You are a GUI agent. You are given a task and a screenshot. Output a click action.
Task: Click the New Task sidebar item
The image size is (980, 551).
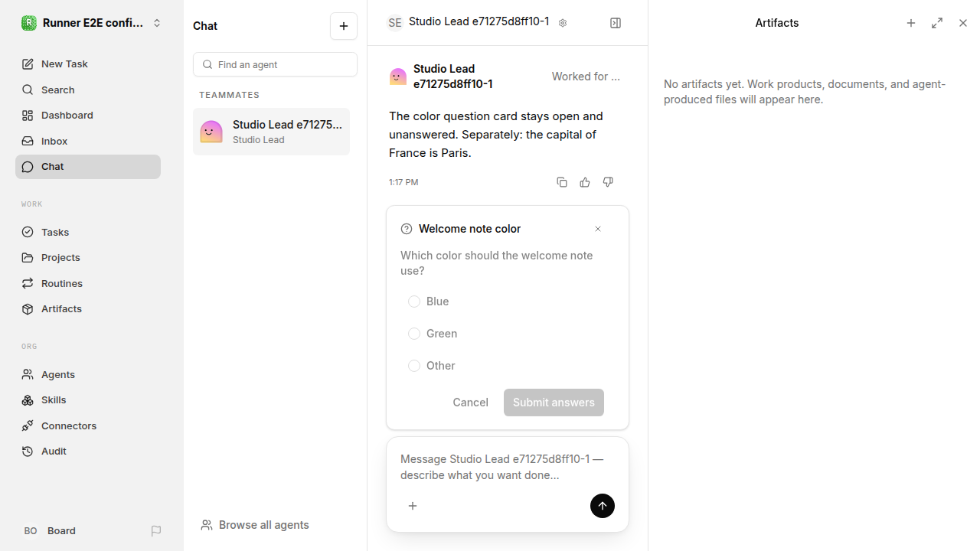[x=88, y=64]
